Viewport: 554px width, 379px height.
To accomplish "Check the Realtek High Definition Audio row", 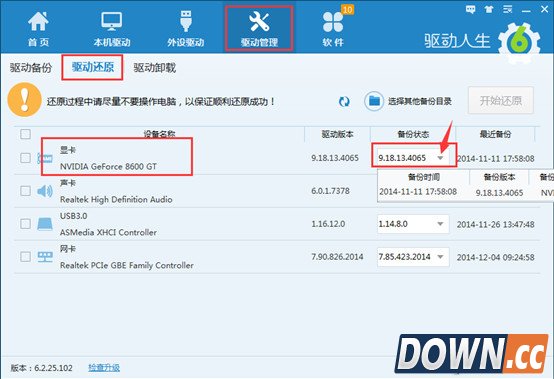I will [25, 191].
